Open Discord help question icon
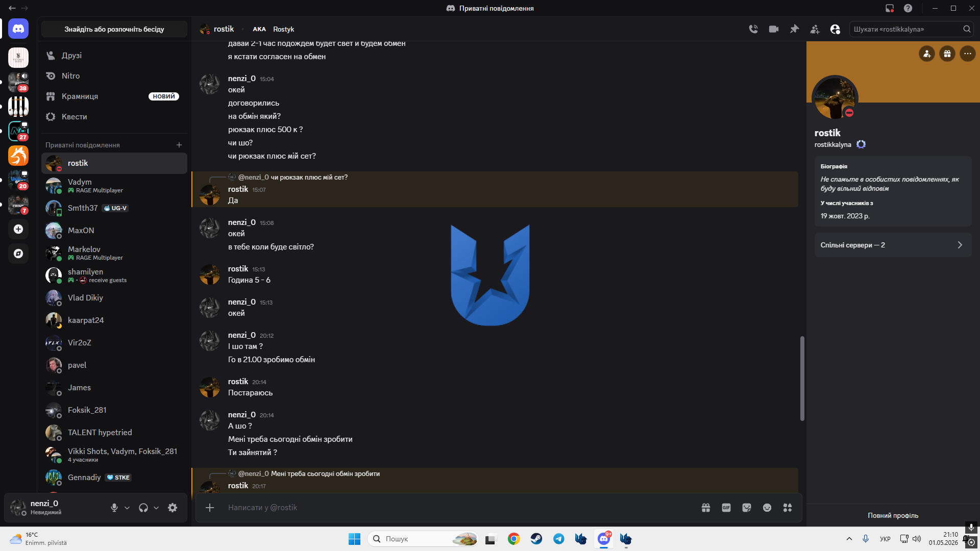 [908, 8]
